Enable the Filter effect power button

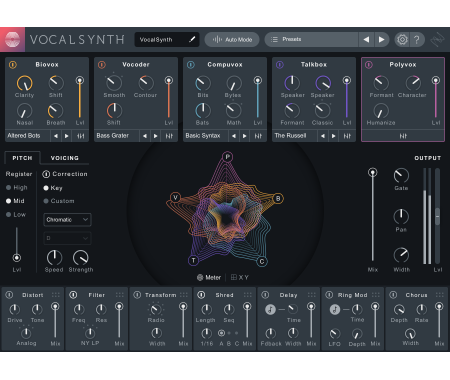point(73,295)
